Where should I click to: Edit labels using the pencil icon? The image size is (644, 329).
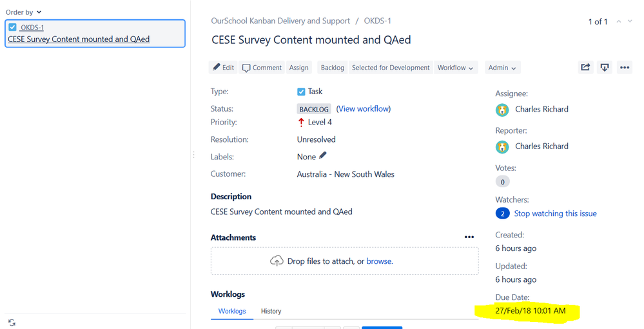click(323, 155)
